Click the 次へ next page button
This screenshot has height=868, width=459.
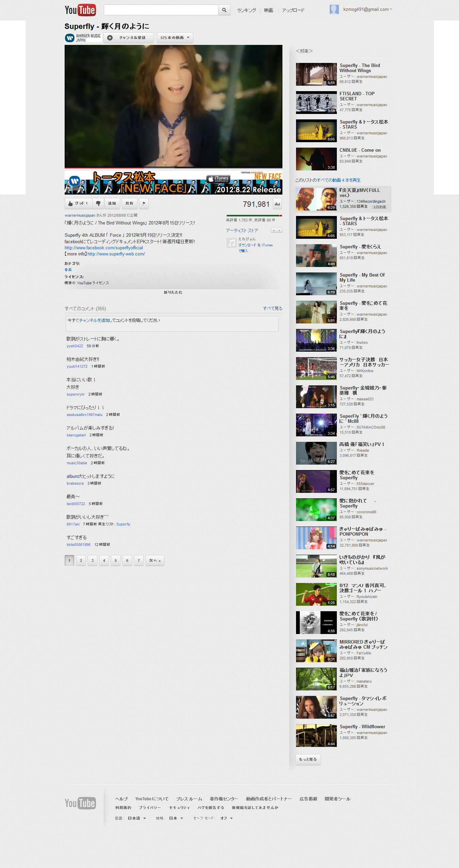tap(155, 561)
